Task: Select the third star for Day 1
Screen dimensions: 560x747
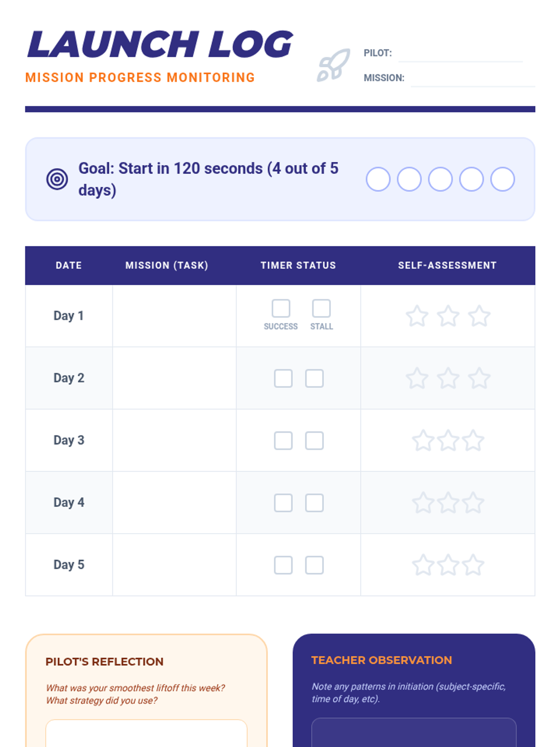Action: coord(479,316)
